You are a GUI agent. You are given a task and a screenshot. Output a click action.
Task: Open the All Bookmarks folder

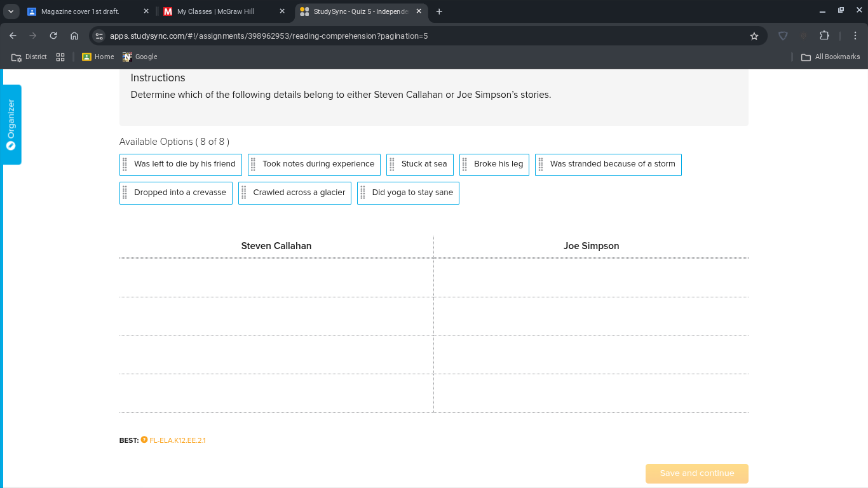[x=831, y=57]
